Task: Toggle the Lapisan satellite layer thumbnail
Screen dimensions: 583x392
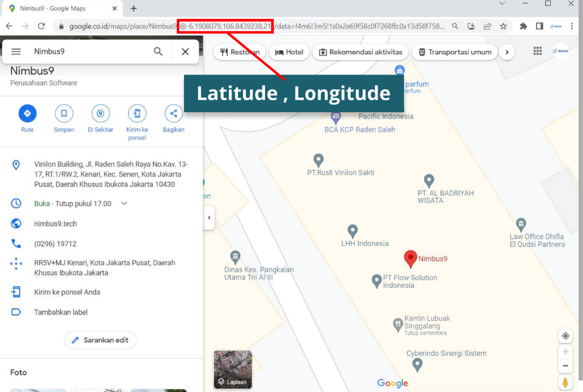Action: (x=233, y=370)
